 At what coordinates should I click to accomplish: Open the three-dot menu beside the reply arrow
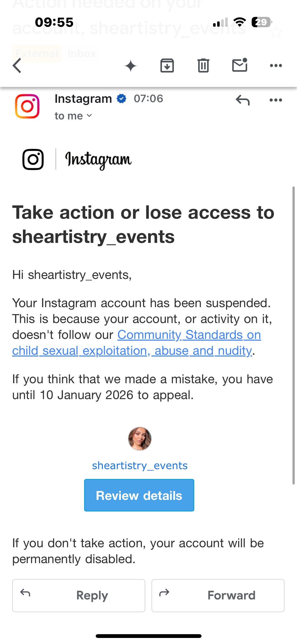pyautogui.click(x=275, y=100)
